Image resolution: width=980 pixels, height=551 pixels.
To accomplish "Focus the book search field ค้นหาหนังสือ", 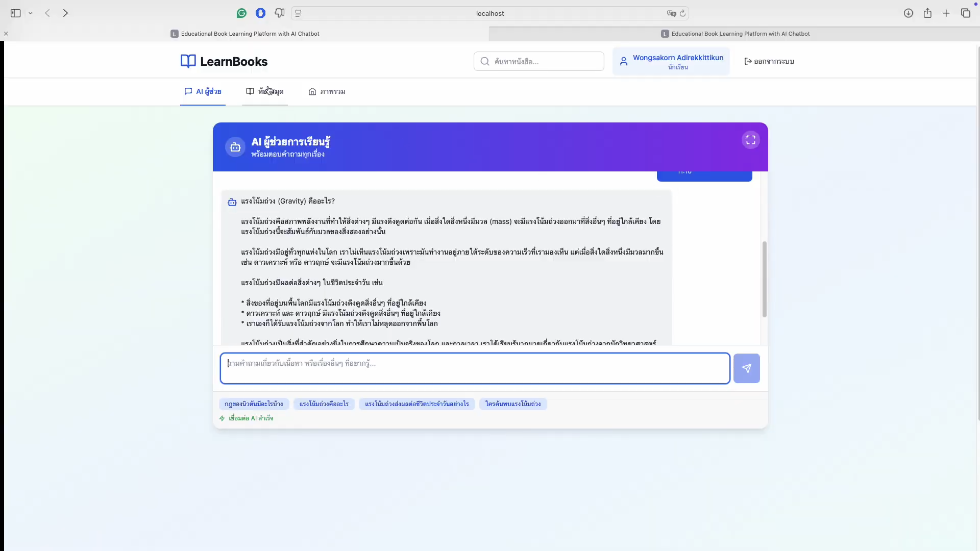I will (539, 61).
